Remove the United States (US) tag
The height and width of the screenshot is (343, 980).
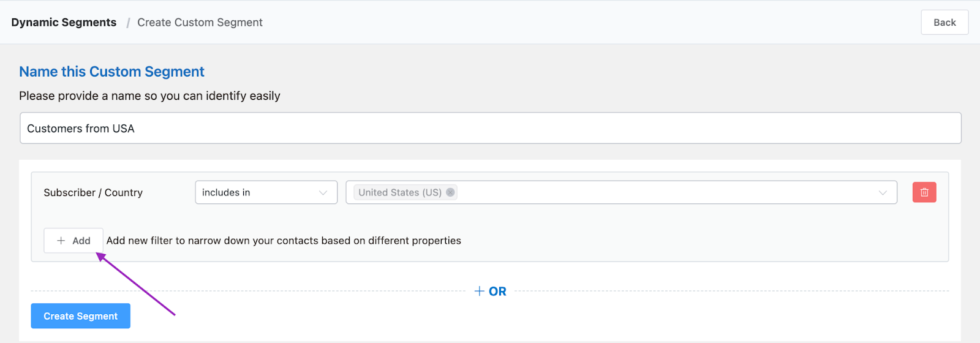[x=450, y=192]
